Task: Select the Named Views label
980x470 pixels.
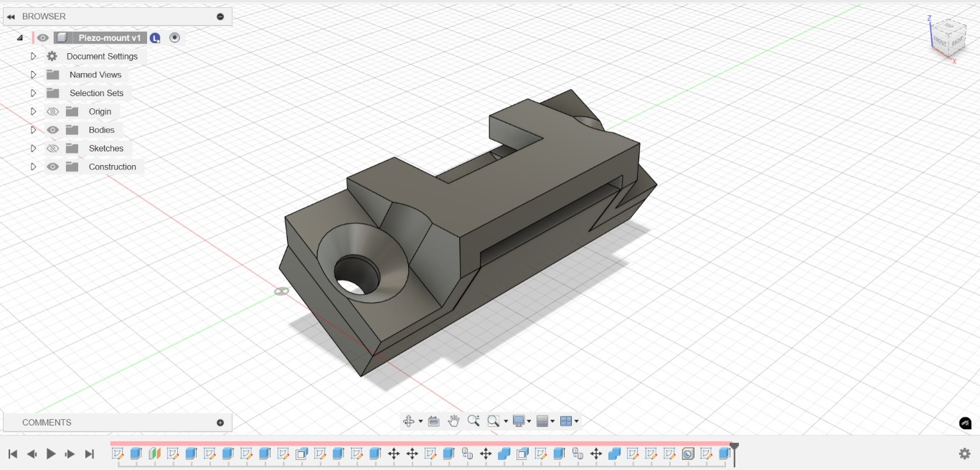Action: [x=95, y=75]
